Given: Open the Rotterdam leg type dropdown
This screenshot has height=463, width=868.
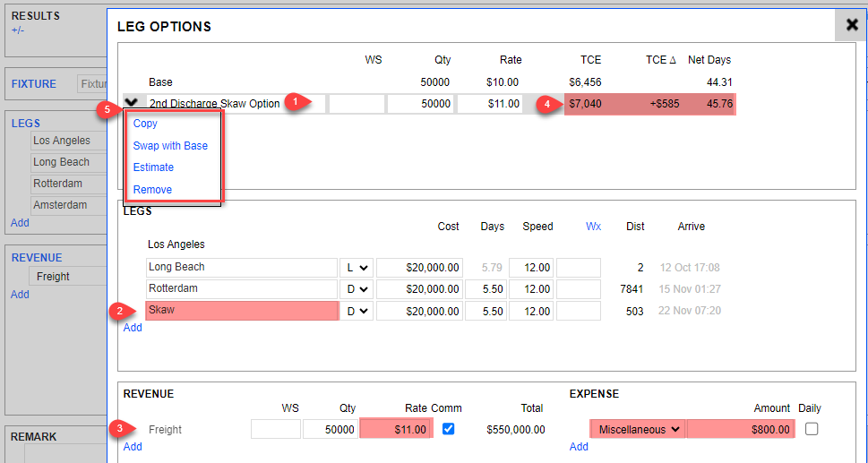Looking at the screenshot, I should (x=357, y=289).
